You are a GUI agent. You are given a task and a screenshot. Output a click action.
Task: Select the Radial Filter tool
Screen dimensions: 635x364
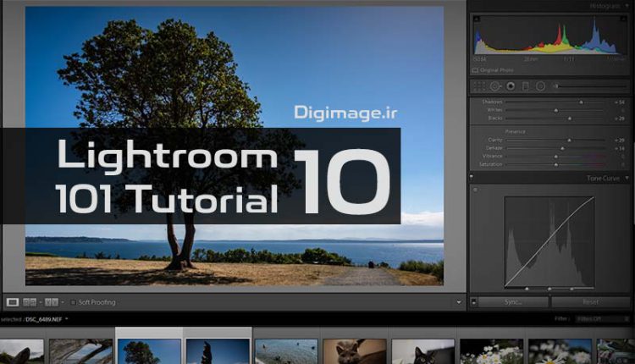click(x=540, y=85)
